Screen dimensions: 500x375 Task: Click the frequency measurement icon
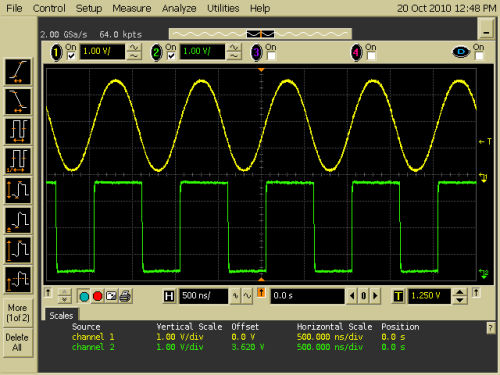[18, 161]
